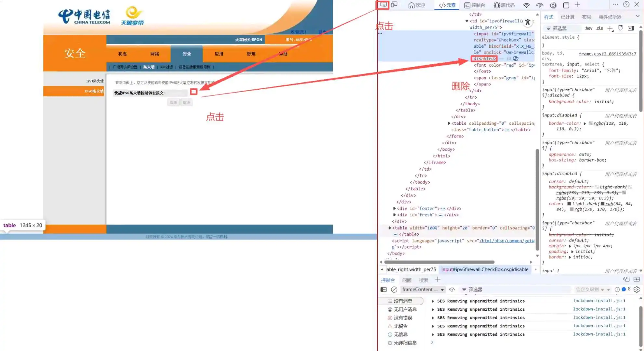Toggle device emulation mode icon
The height and width of the screenshot is (351, 644).
coord(394,5)
